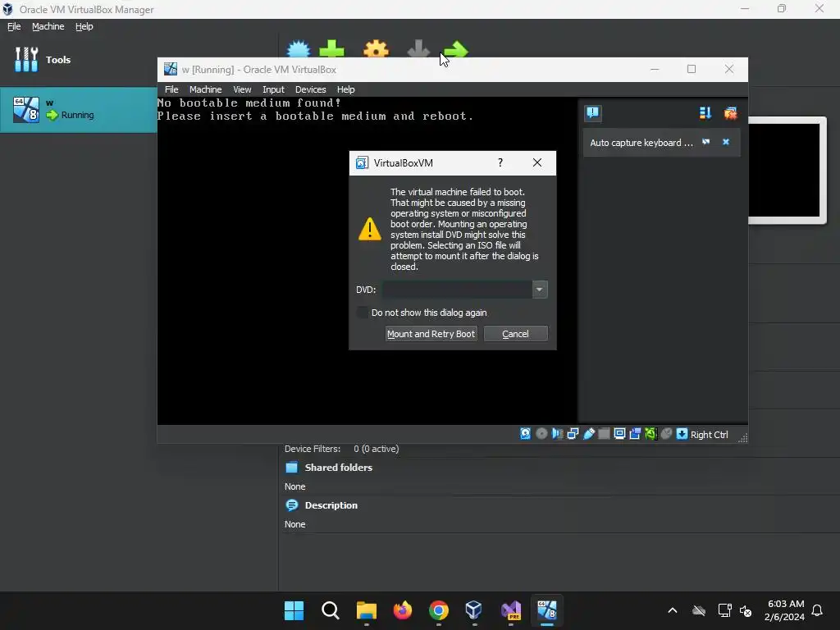Click the hard disk activity status icon

(526, 434)
